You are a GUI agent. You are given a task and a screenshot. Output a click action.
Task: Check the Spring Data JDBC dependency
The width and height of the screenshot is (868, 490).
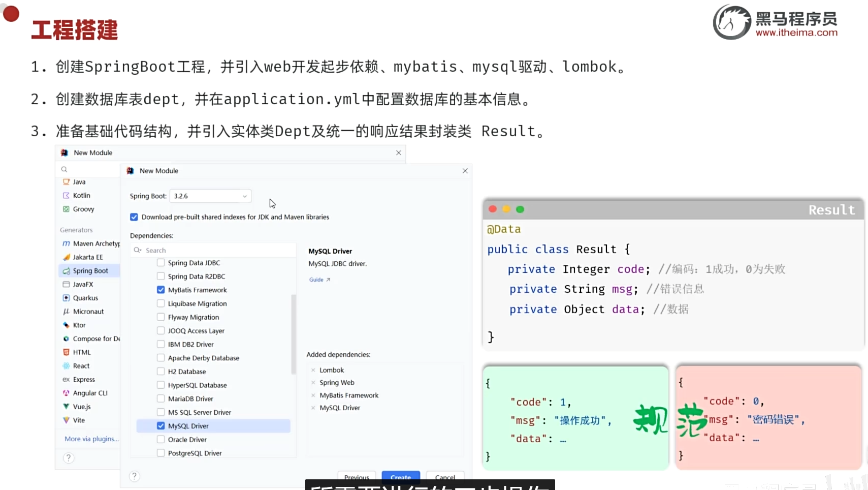[x=160, y=263]
